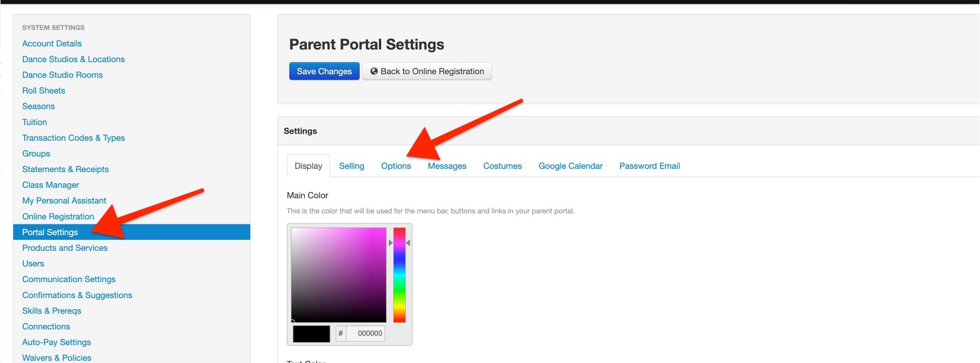Select the Google Calendar tab
The image size is (980, 363).
pyautogui.click(x=570, y=166)
